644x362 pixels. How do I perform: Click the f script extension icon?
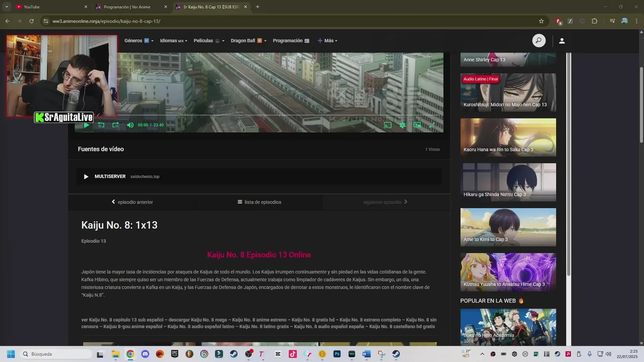570,21
